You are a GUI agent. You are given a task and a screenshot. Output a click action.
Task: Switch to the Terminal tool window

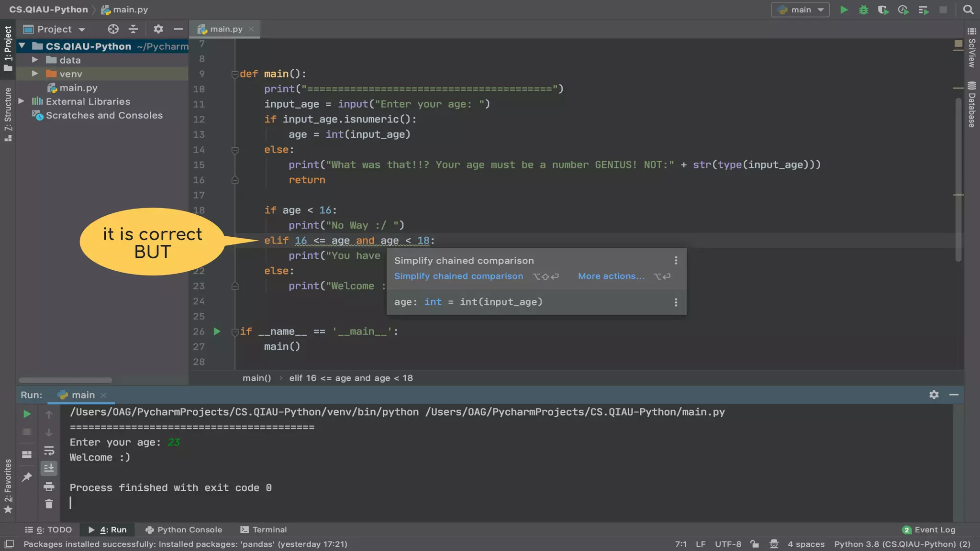click(x=264, y=529)
